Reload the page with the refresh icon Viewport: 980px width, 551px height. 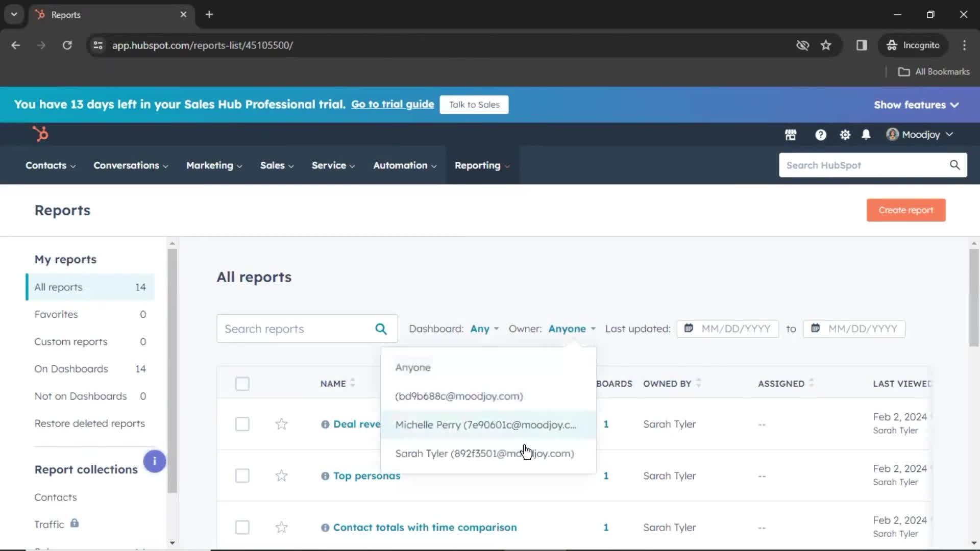click(x=67, y=45)
